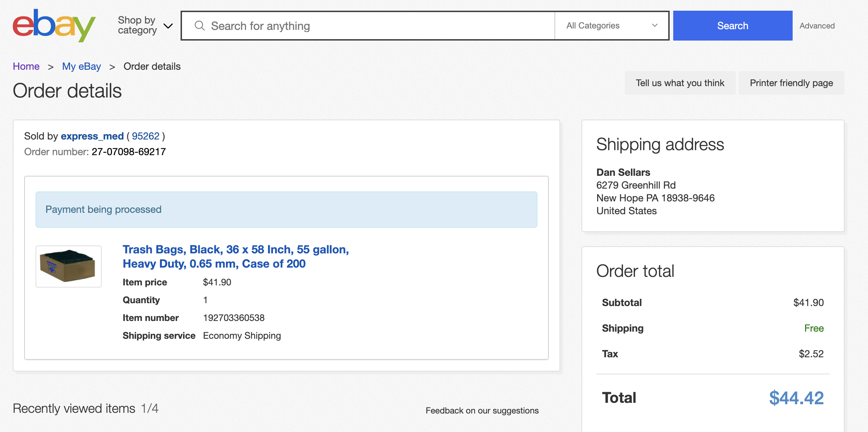Click the All Categories chevron arrow
This screenshot has height=432, width=868.
pos(655,26)
